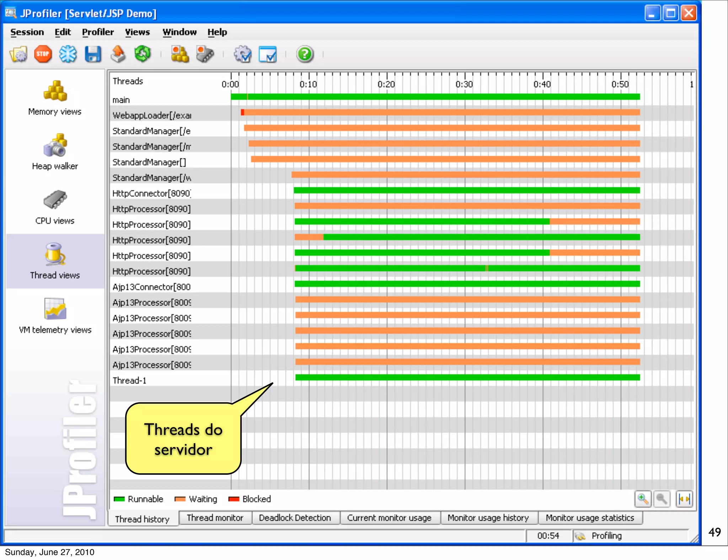This screenshot has height=560, width=728.
Task: Switch to the Thread monitor tab
Action: 215,518
